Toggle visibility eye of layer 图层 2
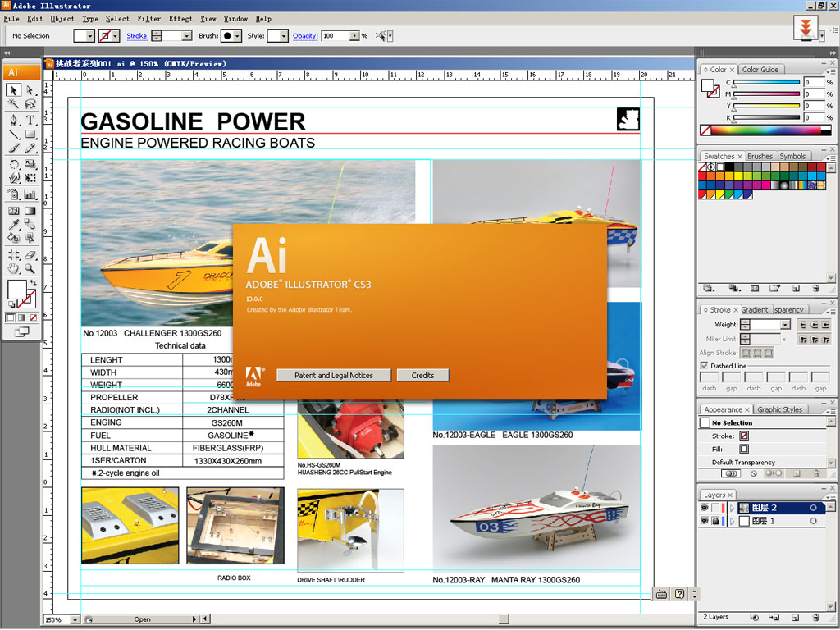840x630 pixels. 705,508
